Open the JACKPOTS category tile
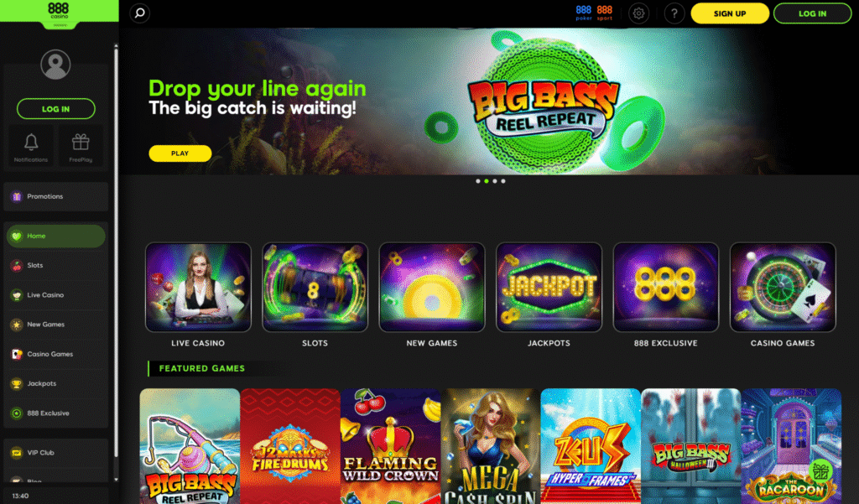The width and height of the screenshot is (859, 504). pyautogui.click(x=549, y=295)
